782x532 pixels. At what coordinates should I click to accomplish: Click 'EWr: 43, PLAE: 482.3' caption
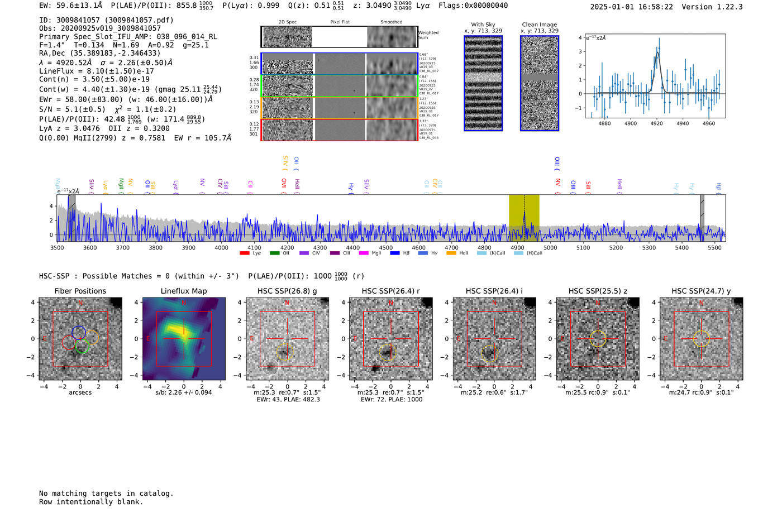[288, 400]
